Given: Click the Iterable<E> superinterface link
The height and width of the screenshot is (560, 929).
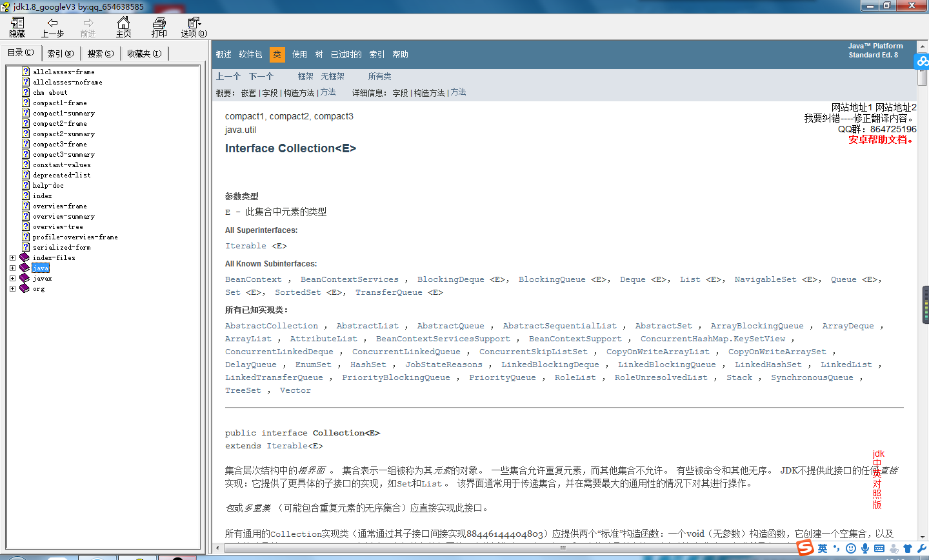Looking at the screenshot, I should pos(246,245).
